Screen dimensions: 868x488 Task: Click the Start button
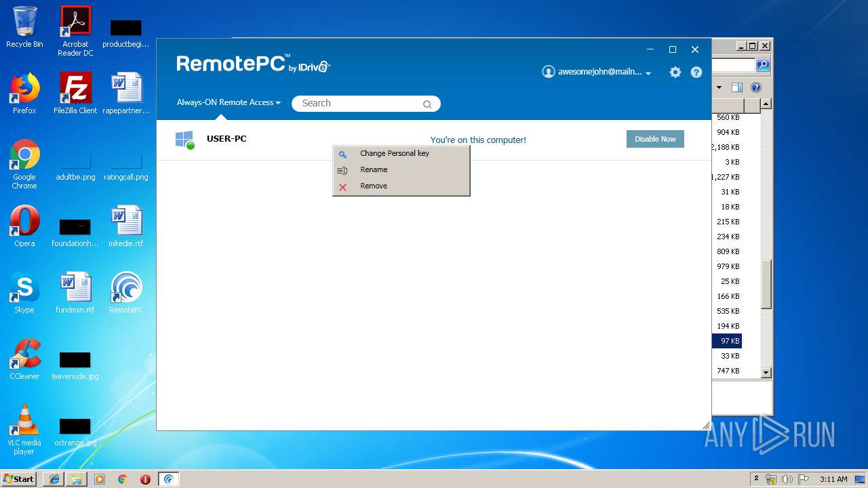point(20,479)
